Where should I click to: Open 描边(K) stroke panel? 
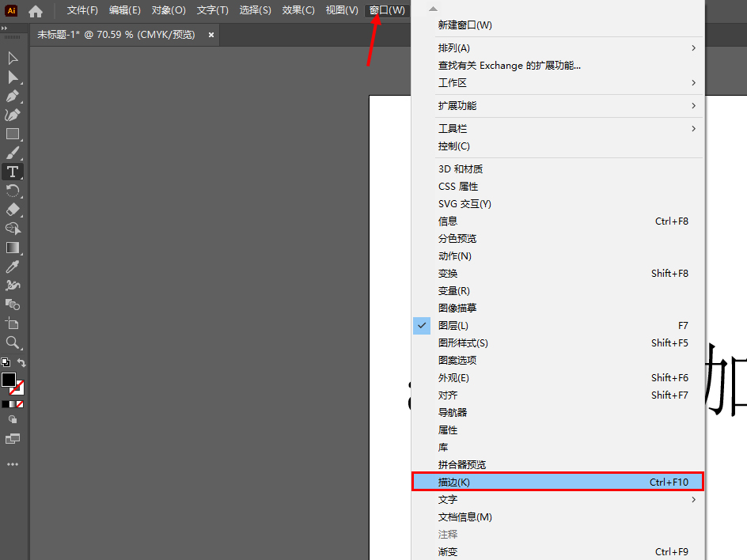(x=557, y=482)
